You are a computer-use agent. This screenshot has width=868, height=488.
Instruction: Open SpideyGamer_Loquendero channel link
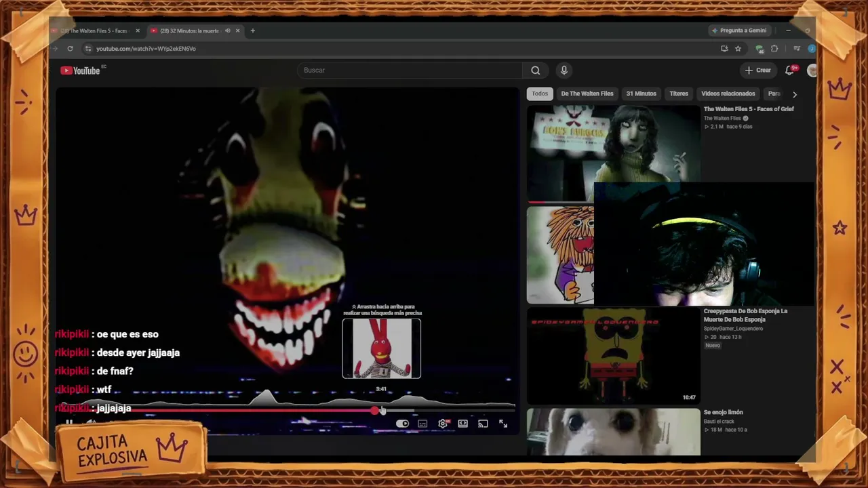coord(733,329)
